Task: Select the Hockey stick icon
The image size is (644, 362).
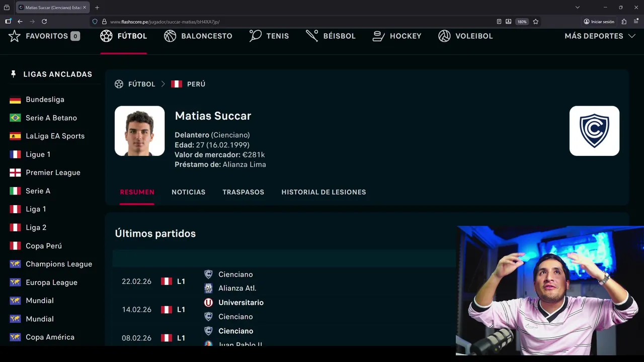Action: (x=378, y=36)
